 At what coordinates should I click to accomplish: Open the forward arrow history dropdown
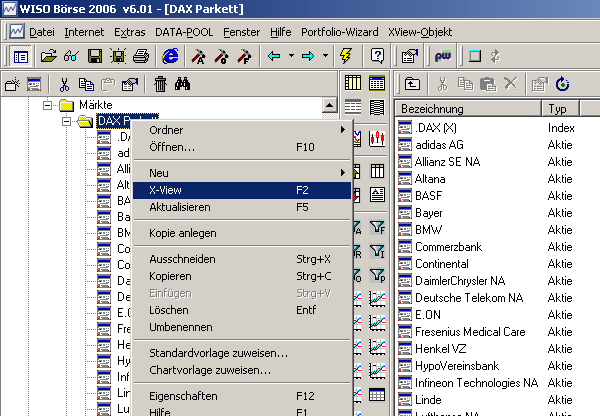pos(325,56)
